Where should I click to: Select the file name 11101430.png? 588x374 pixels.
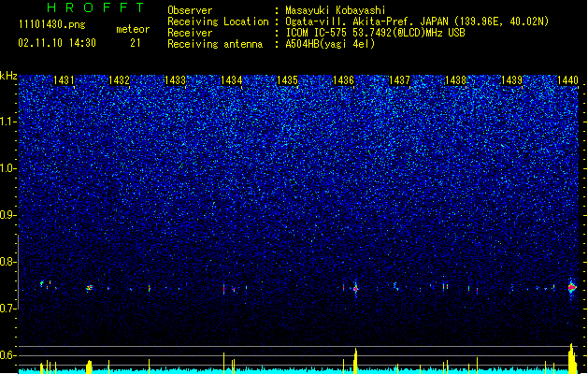52,24
